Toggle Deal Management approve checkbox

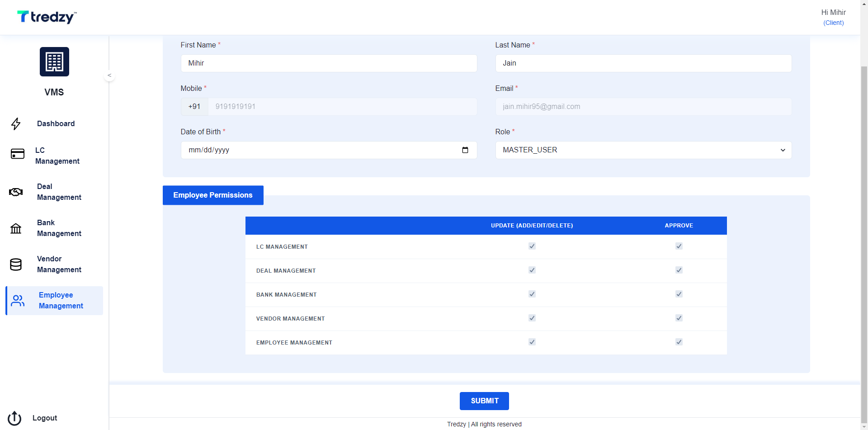tap(679, 270)
